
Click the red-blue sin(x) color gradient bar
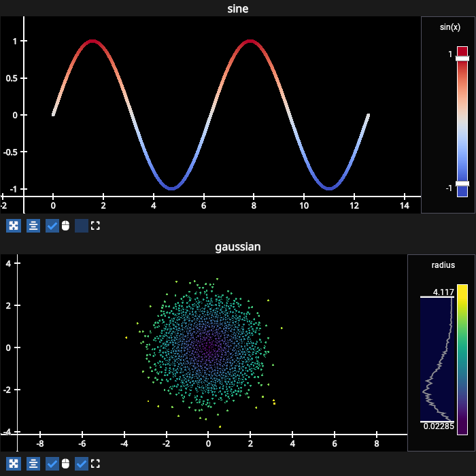tap(462, 122)
